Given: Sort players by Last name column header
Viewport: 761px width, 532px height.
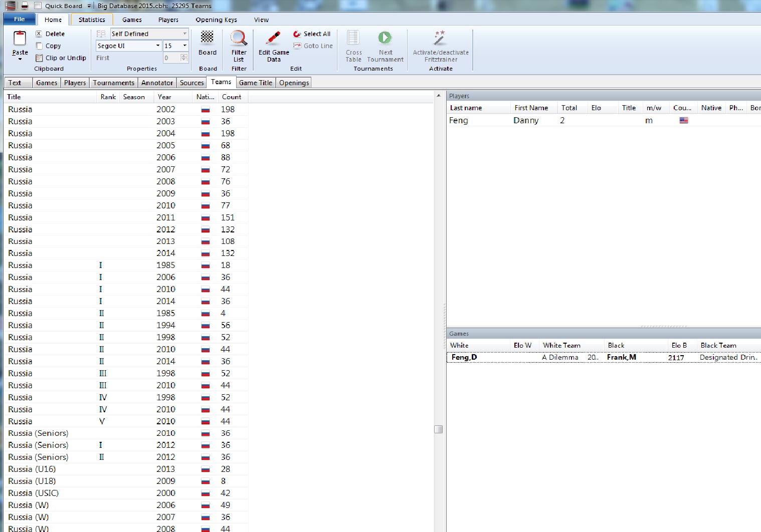Looking at the screenshot, I should [x=479, y=108].
